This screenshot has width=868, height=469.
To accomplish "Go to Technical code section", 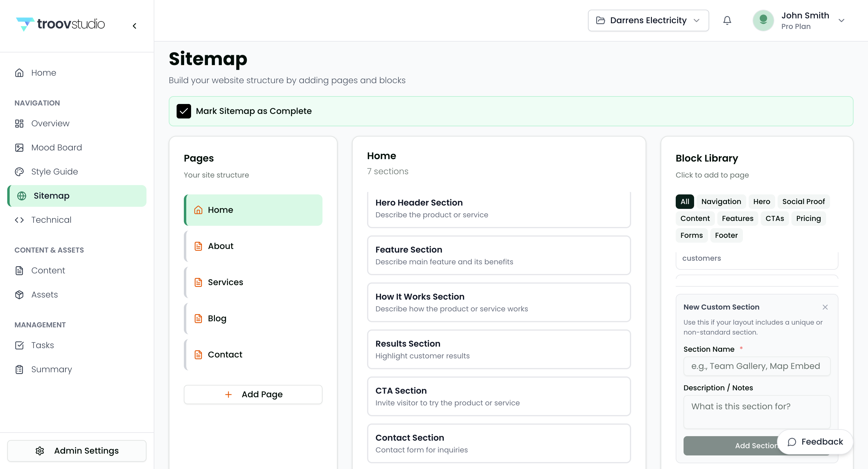I will click(51, 220).
